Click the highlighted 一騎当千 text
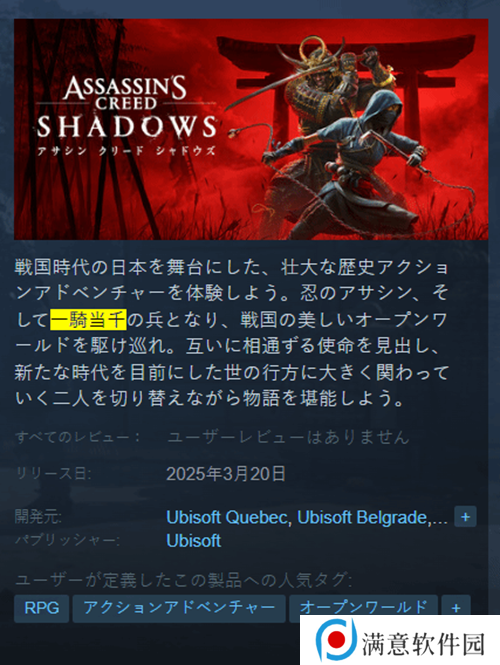 [88, 320]
